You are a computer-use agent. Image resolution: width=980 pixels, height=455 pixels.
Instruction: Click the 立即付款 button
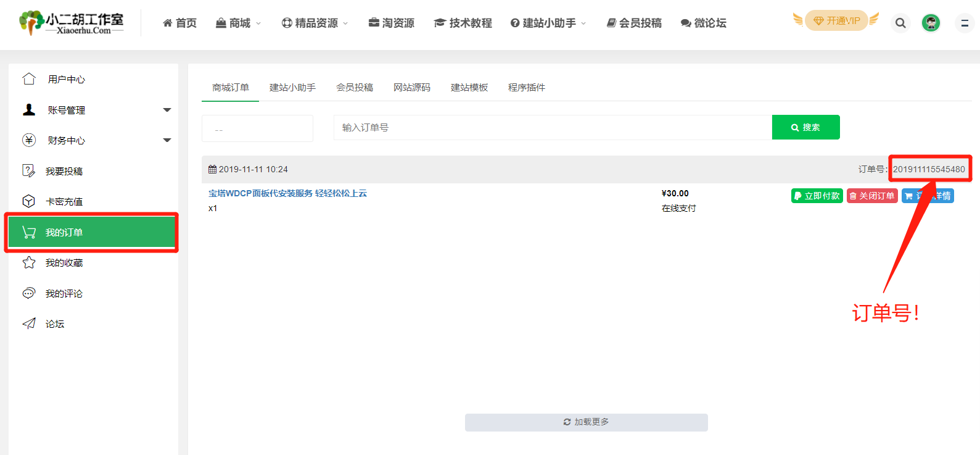[817, 196]
